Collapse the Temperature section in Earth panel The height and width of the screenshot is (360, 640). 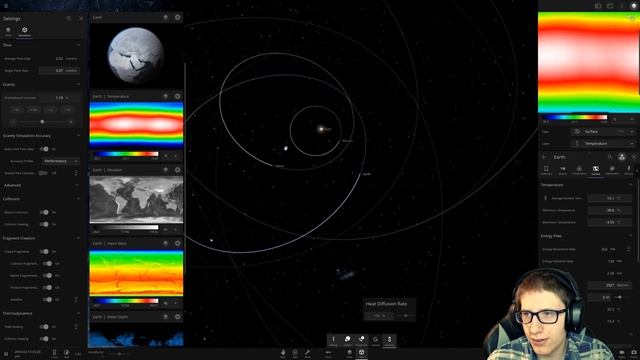coord(631,185)
